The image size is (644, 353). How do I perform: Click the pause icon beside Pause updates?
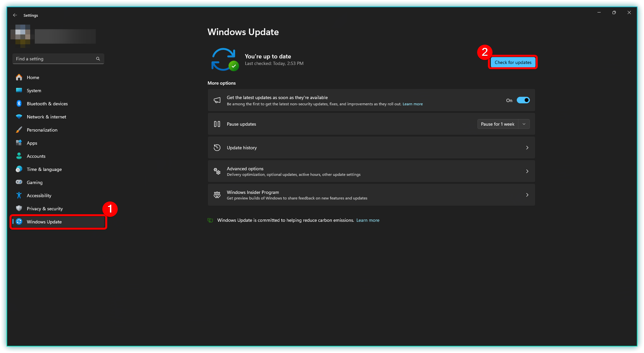pos(217,124)
